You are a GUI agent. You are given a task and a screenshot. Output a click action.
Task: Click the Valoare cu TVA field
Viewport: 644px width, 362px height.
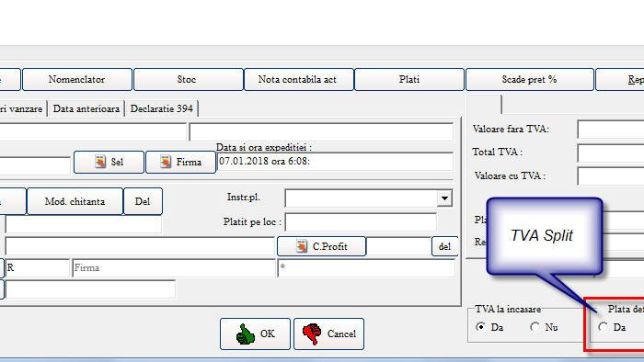(x=611, y=176)
